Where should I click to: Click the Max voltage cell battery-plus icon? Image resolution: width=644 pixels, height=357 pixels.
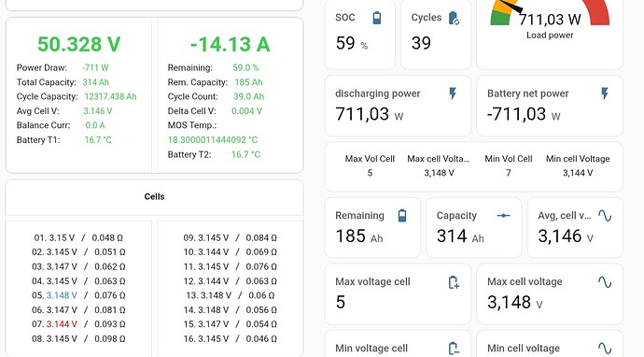pyautogui.click(x=453, y=282)
